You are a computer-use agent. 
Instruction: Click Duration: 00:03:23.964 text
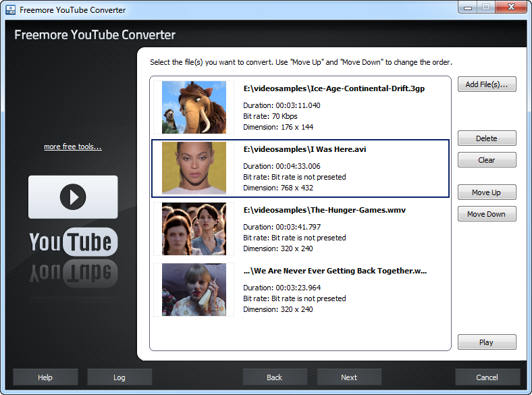282,288
